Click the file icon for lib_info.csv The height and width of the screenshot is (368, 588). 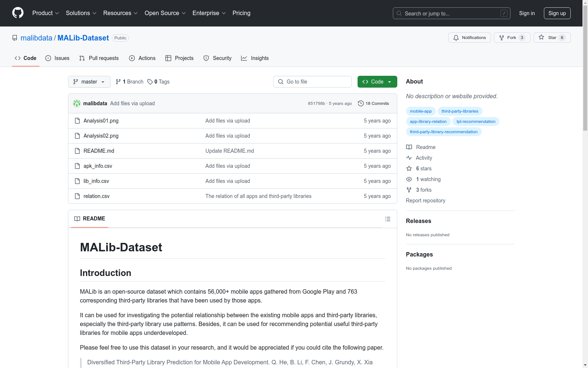tap(77, 181)
